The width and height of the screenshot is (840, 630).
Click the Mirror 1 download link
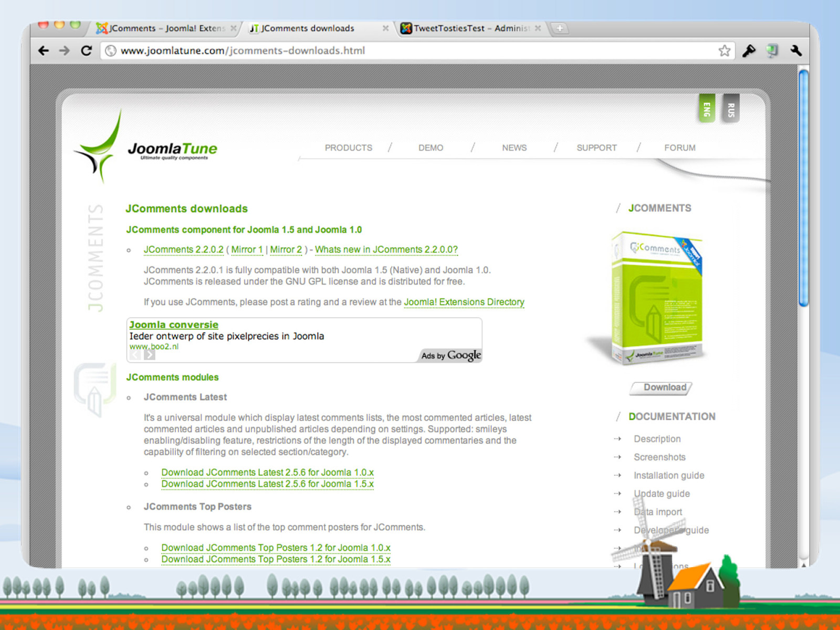[247, 250]
